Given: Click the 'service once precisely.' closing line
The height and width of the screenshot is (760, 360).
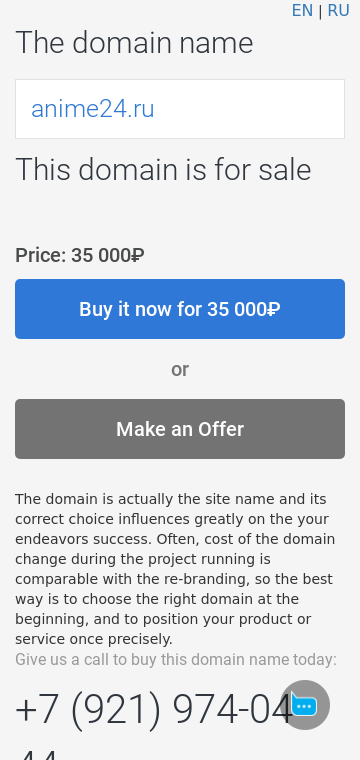Looking at the screenshot, I should (94, 639).
